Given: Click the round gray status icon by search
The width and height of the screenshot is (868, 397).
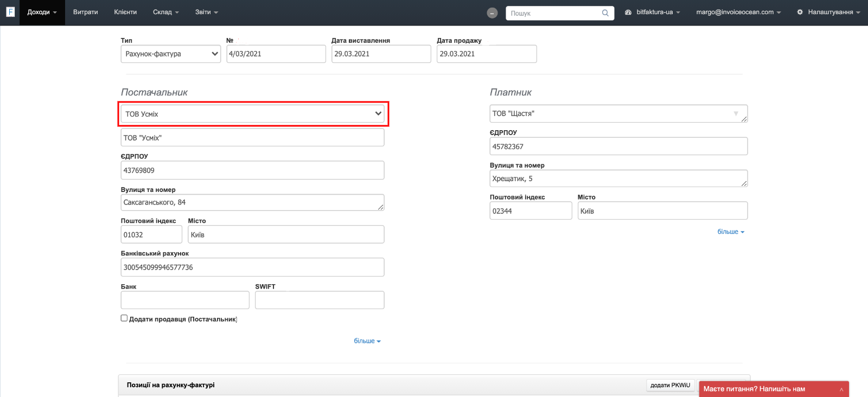Looking at the screenshot, I should [492, 13].
